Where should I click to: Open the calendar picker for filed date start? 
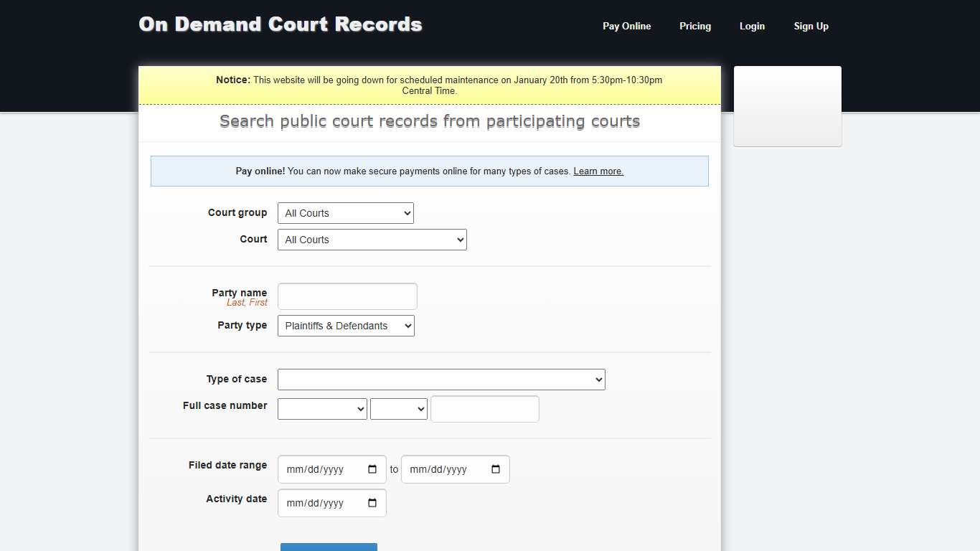pyautogui.click(x=372, y=468)
